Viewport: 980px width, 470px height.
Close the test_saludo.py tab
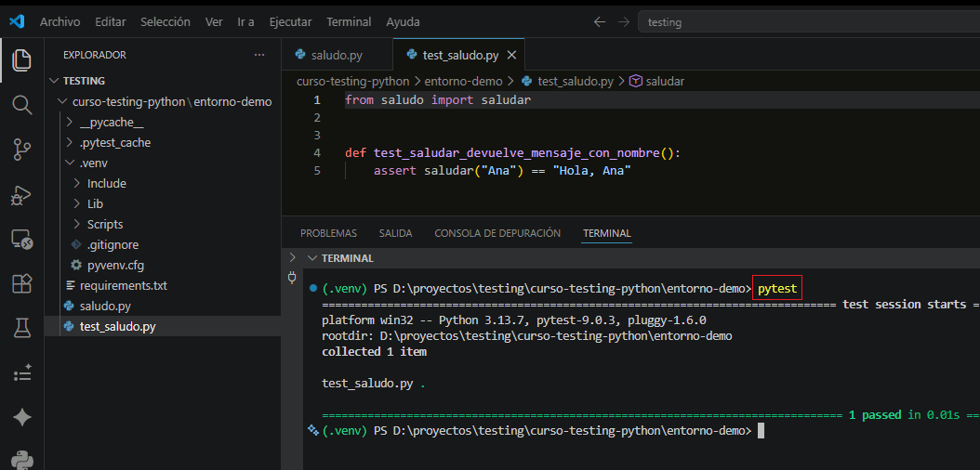(x=511, y=56)
